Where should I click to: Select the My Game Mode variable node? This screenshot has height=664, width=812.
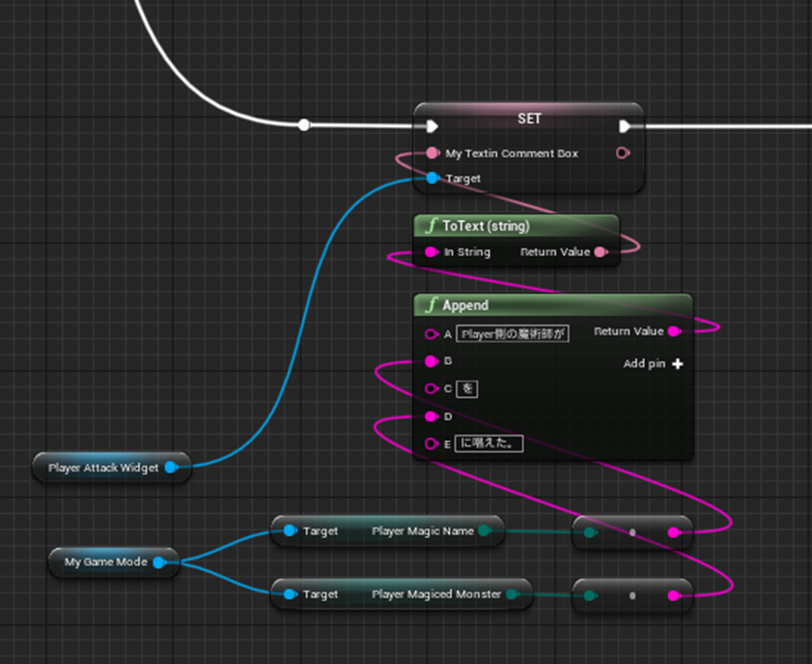[114, 562]
